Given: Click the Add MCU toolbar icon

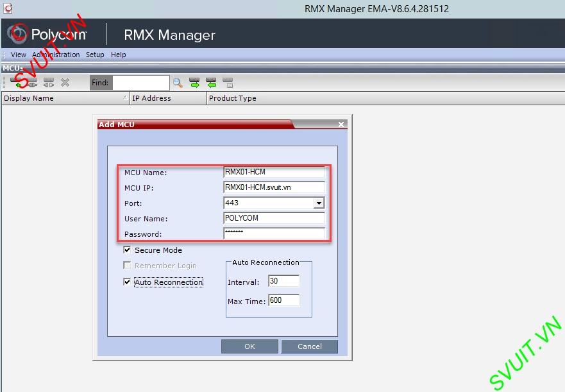Looking at the screenshot, I should [16, 83].
